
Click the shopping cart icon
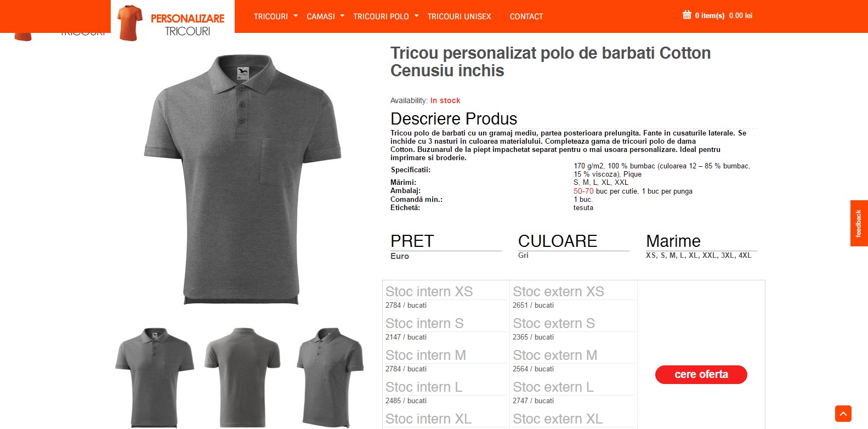[x=687, y=15]
